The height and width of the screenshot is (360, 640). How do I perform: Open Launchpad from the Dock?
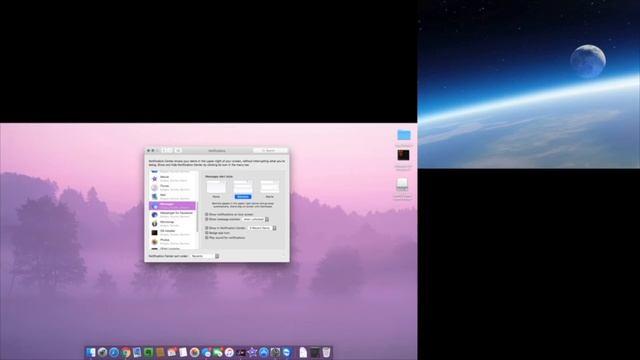pyautogui.click(x=102, y=352)
